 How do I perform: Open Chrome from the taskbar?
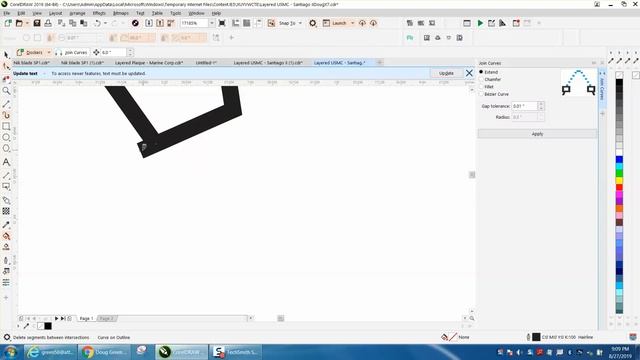pos(103,352)
